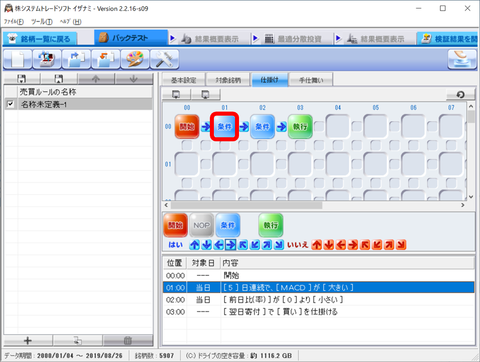Click the copy-rule button at the bottom of the rule list
480x362 pixels.
77,340
